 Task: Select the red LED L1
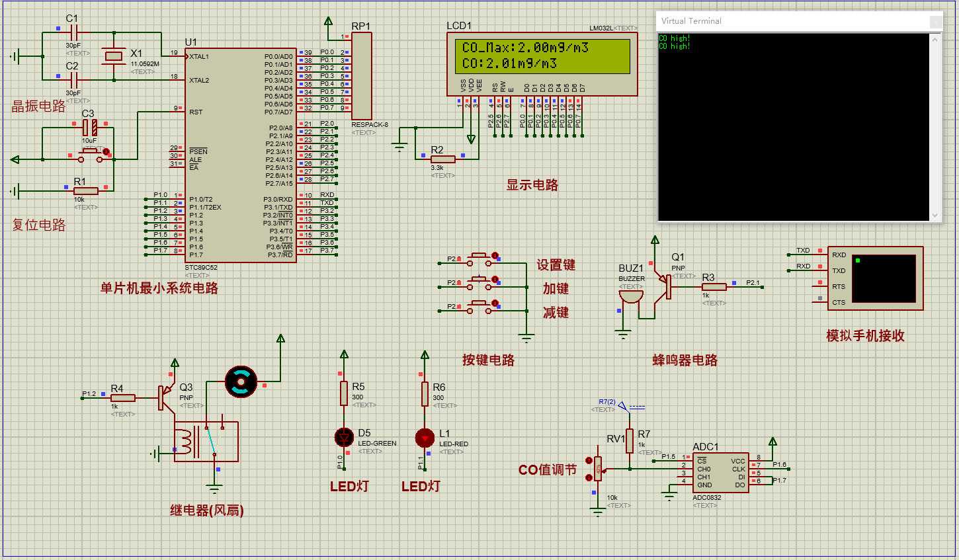click(x=425, y=437)
